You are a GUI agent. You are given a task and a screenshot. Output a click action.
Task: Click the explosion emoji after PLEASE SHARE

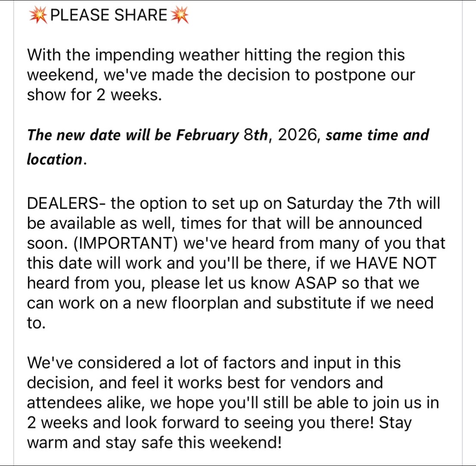(x=179, y=15)
